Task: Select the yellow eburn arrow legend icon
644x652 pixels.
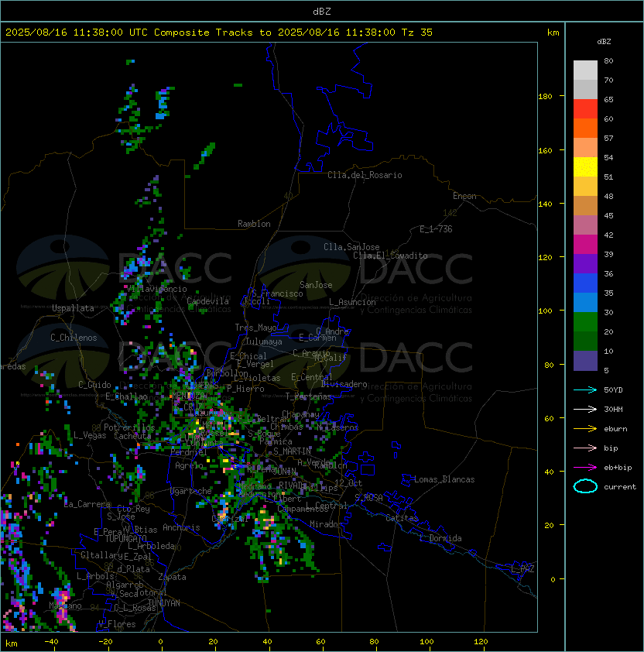Action: [x=585, y=428]
